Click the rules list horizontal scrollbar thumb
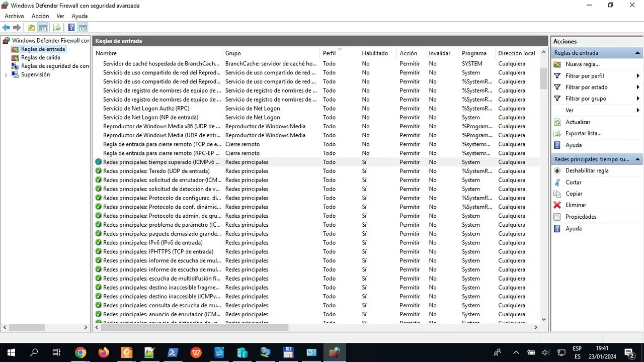The image size is (644, 362). pos(195,327)
